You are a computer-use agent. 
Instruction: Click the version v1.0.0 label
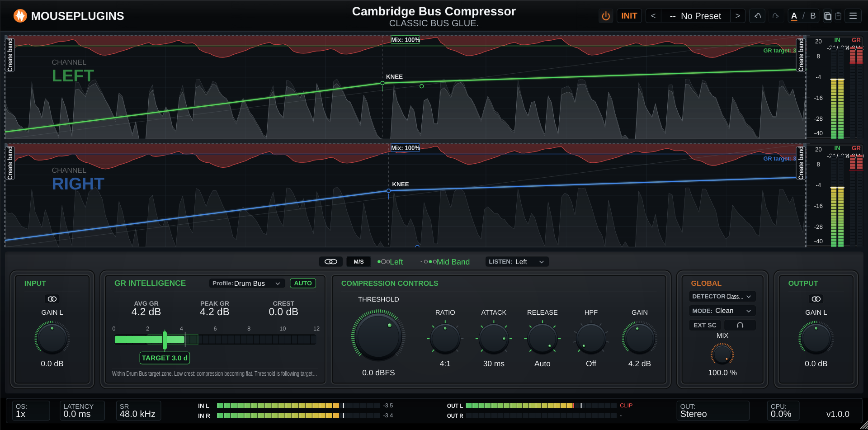coord(838,414)
